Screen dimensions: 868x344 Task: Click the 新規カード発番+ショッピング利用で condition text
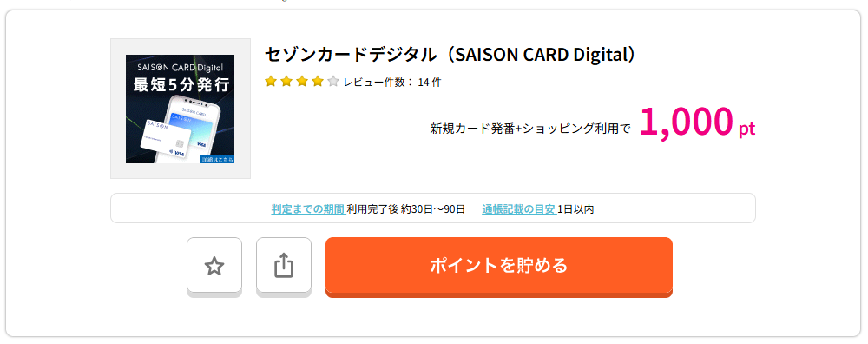pos(530,129)
